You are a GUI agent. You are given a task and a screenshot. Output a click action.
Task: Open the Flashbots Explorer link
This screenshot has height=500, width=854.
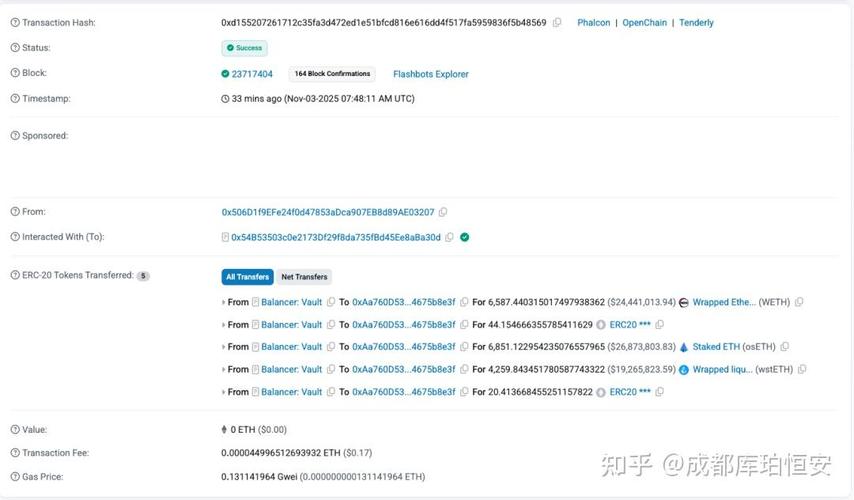[x=430, y=74]
